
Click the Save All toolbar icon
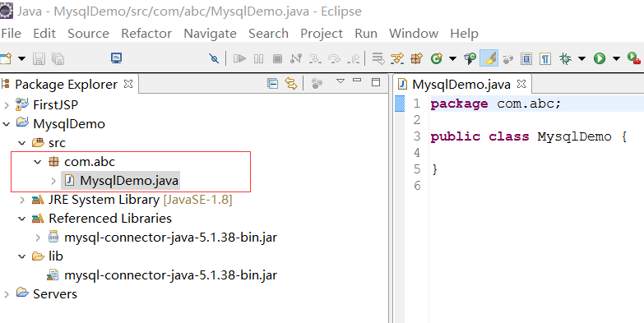coord(58,58)
